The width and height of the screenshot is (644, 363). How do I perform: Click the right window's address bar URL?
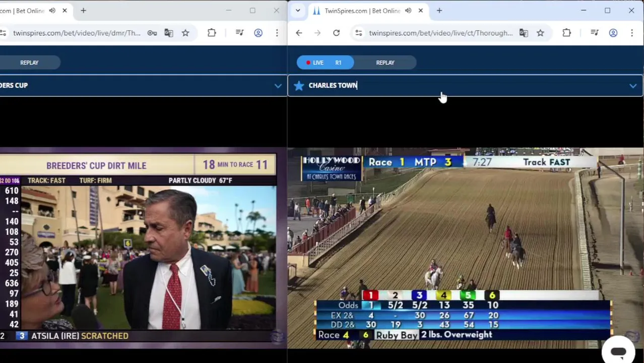(x=440, y=33)
